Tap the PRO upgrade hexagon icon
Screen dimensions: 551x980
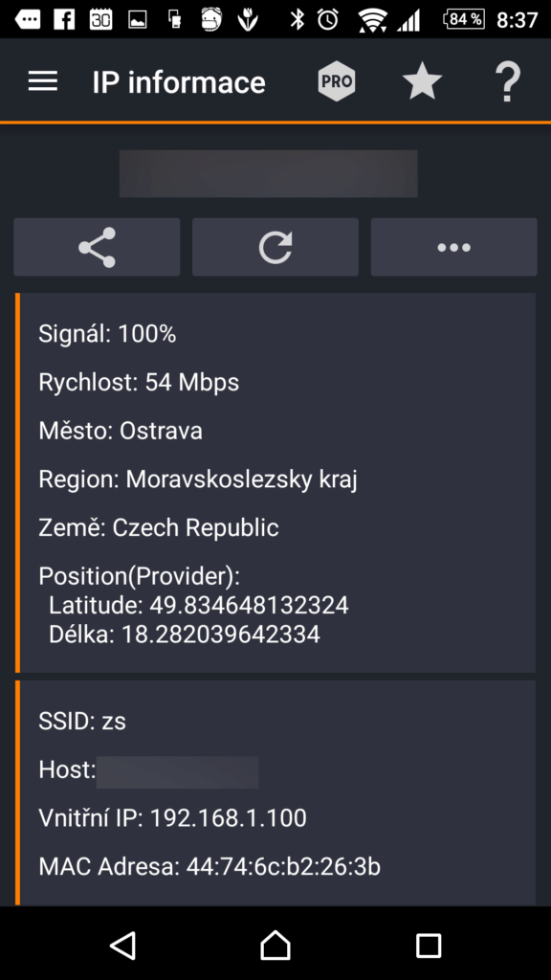337,81
